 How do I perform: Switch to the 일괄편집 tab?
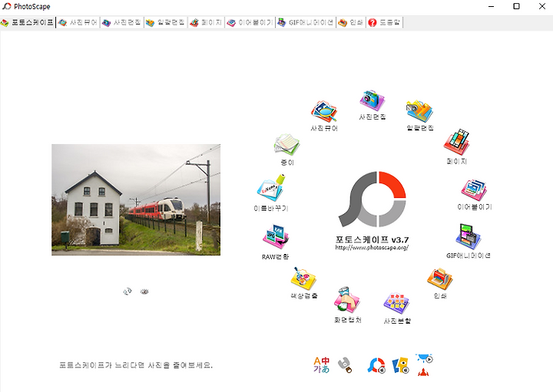(166, 22)
